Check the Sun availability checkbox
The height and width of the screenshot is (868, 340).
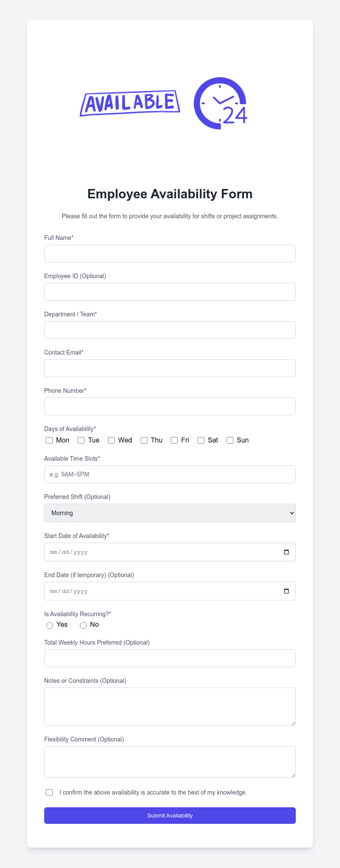[x=229, y=440]
